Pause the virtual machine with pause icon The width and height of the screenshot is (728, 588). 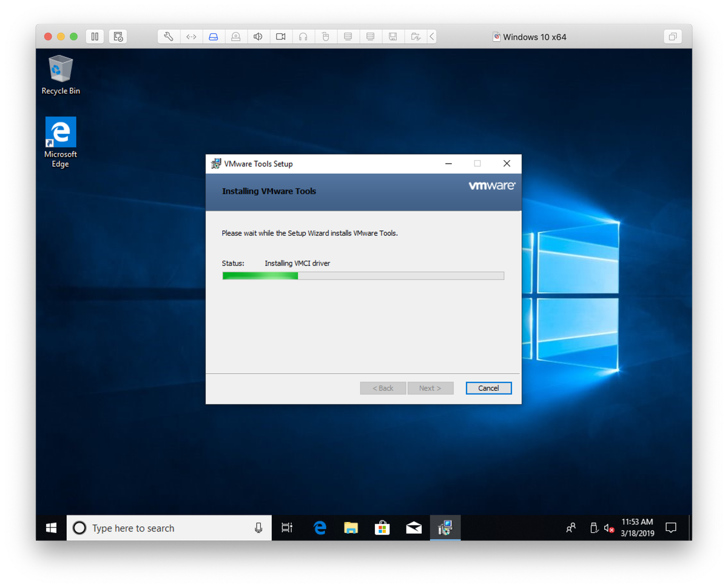(x=95, y=36)
